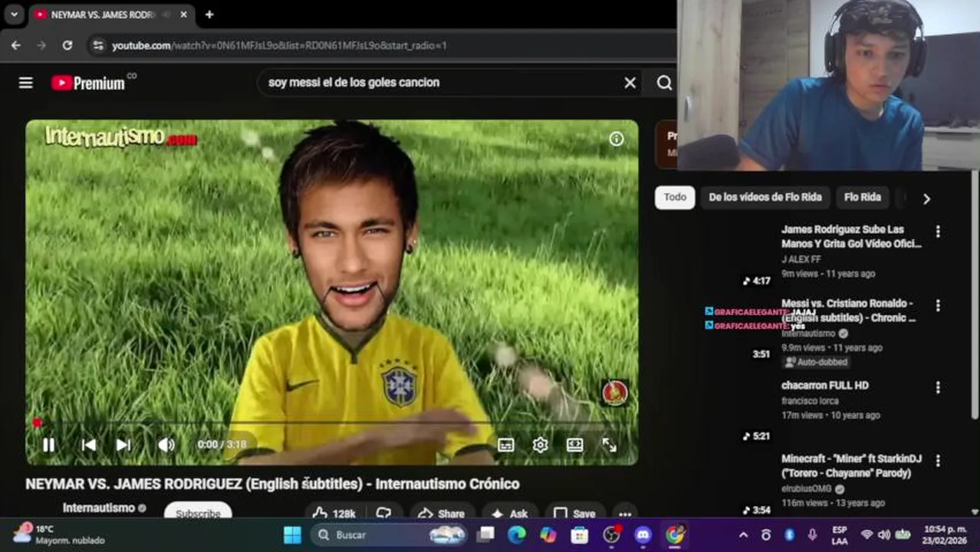The image size is (980, 552).
Task: Open Discord from taskbar
Action: (643, 534)
